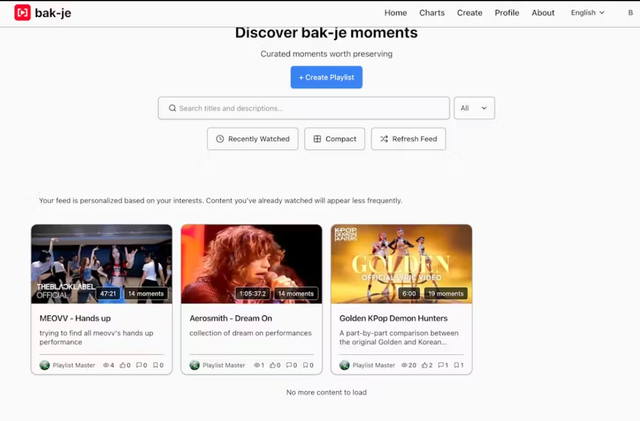Click 1:05:37.2 duration badge on Aerosmith thumbnail
Image resolution: width=640 pixels, height=421 pixels.
(253, 293)
